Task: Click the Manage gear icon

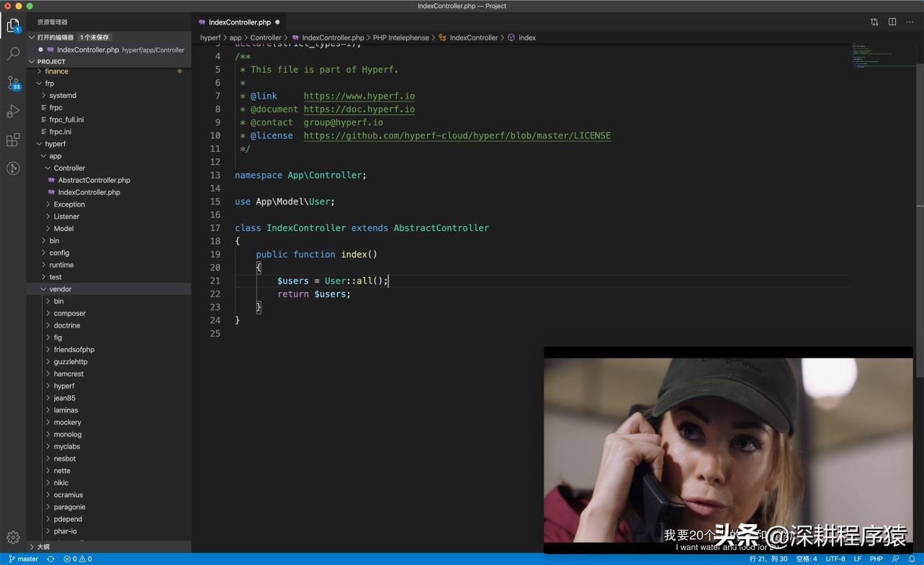Action: [x=13, y=537]
